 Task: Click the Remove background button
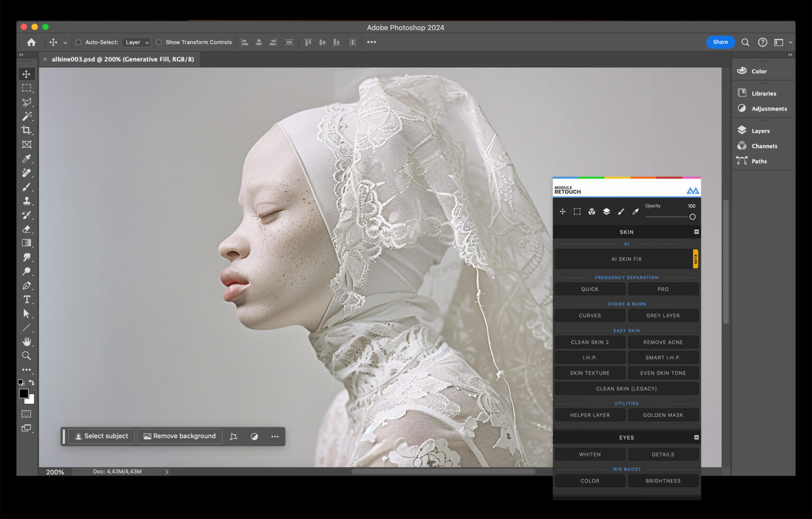179,436
